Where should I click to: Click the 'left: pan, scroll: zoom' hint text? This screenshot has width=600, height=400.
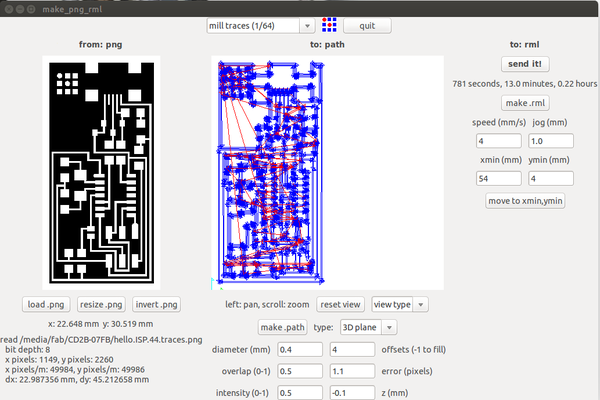(x=267, y=304)
